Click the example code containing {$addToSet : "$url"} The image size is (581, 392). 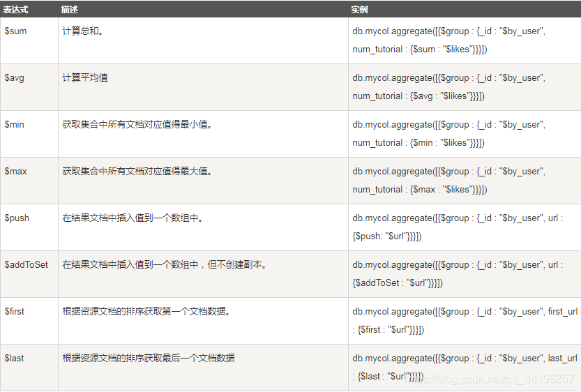tap(458, 274)
